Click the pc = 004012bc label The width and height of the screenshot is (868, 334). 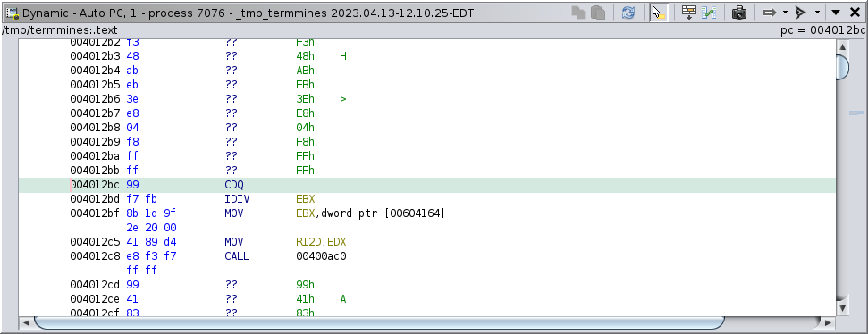coord(822,30)
